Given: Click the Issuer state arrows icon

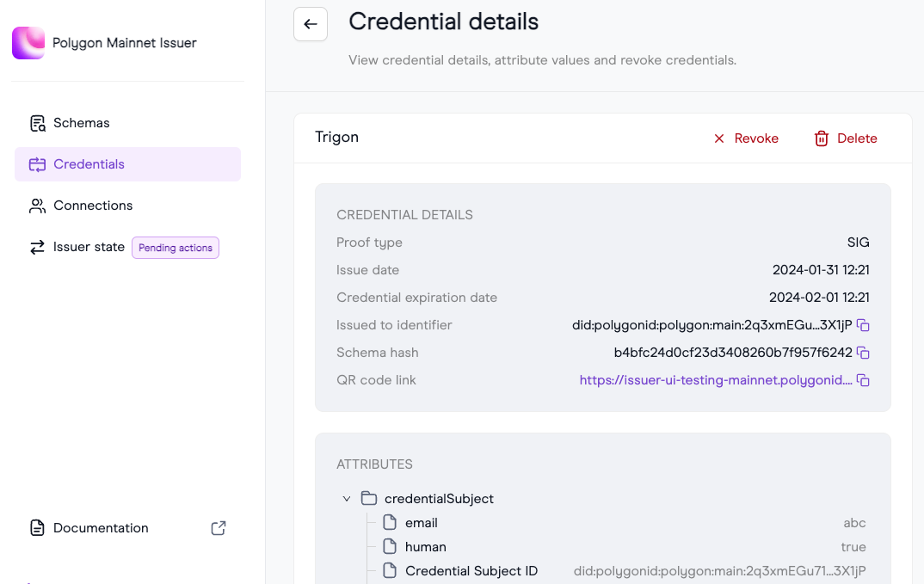Looking at the screenshot, I should pyautogui.click(x=37, y=248).
